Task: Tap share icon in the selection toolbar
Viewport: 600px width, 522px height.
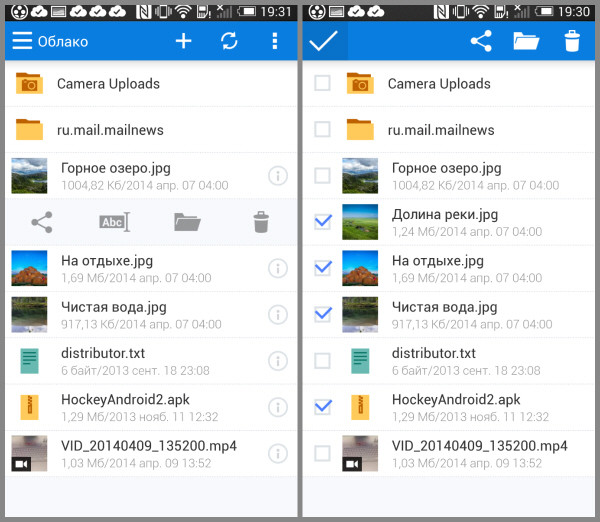Action: [481, 41]
